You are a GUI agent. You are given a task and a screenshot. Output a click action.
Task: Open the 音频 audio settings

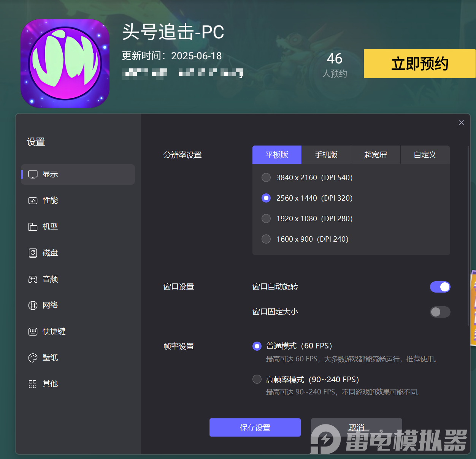(x=49, y=279)
